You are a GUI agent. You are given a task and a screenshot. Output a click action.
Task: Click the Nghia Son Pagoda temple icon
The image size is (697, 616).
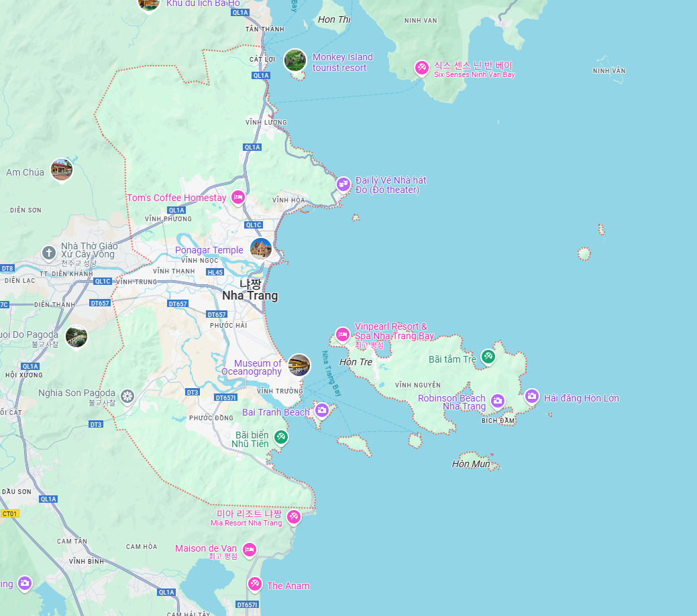pyautogui.click(x=127, y=396)
